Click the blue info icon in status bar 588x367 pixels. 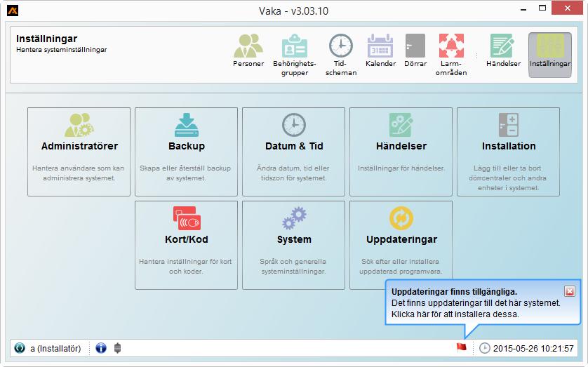[101, 348]
